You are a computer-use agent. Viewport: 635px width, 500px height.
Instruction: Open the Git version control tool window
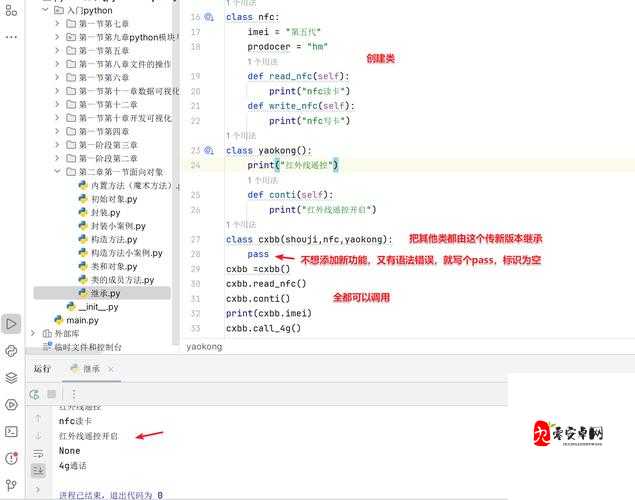[11, 485]
